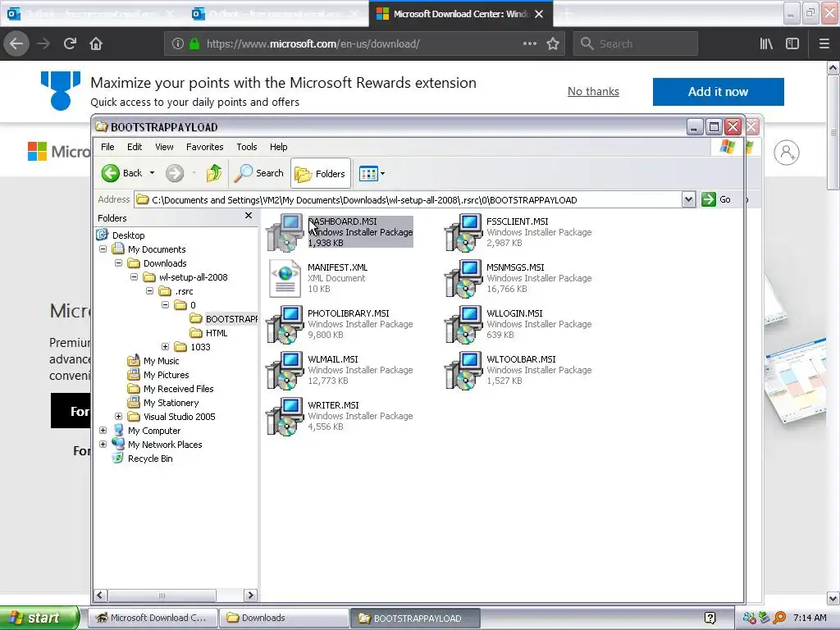Screen dimensions: 840x630
Task: Switch to Microsoft Download Center taskbar item
Action: point(153,618)
